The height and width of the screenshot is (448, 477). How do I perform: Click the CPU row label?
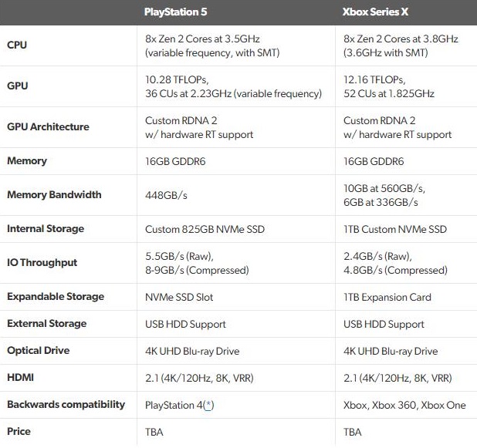click(17, 45)
